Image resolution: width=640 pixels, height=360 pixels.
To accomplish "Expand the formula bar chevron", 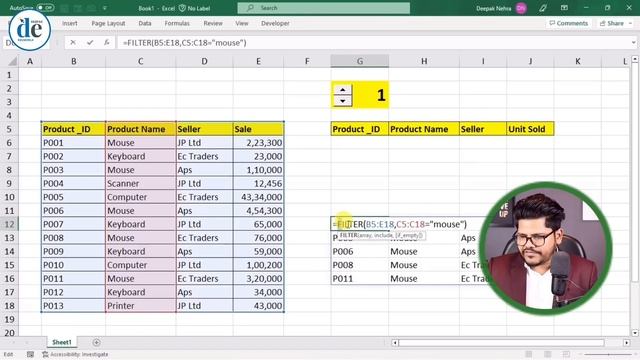I will pyautogui.click(x=633, y=42).
